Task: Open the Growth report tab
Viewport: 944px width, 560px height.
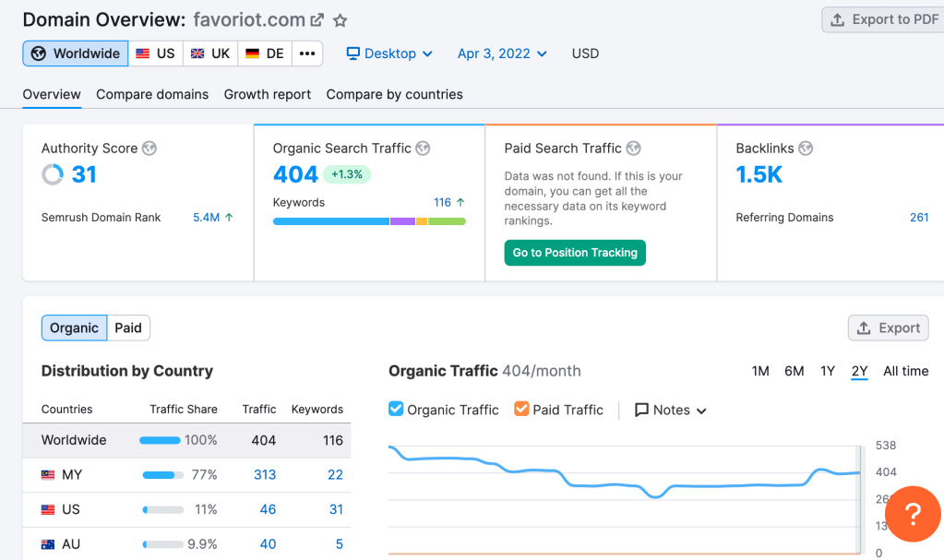Action: click(268, 94)
